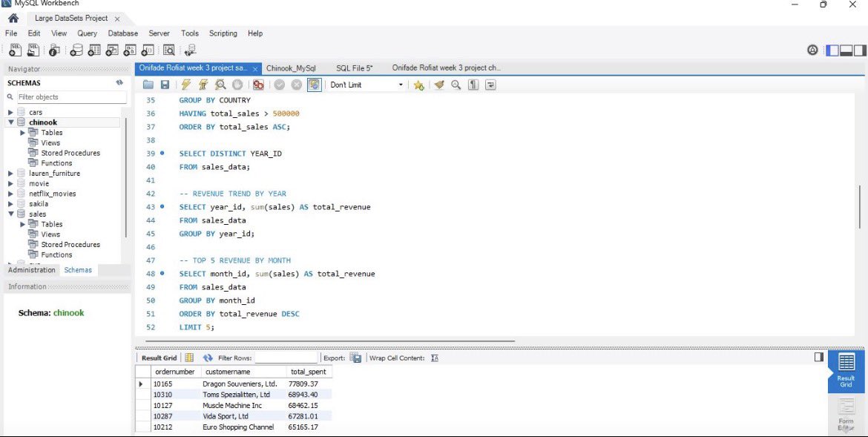Viewport: 868px width, 437px height.
Task: Open script file in editor folder icon
Action: click(x=148, y=85)
